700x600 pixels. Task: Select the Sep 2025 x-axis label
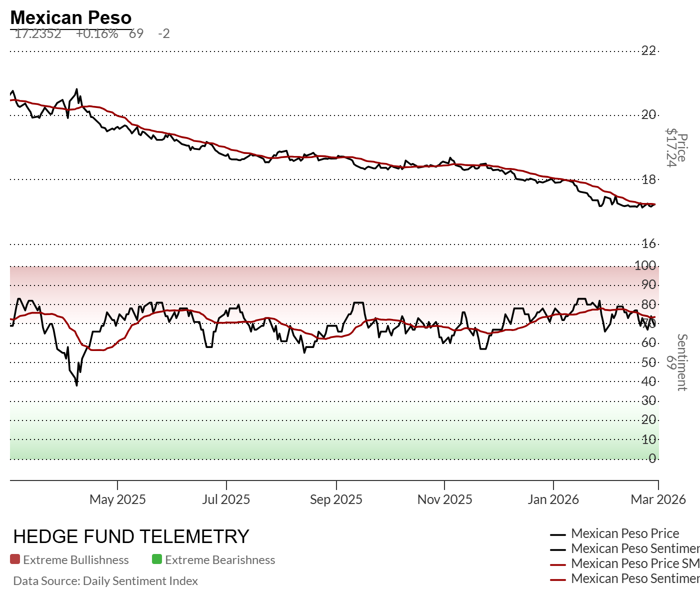coord(336,499)
